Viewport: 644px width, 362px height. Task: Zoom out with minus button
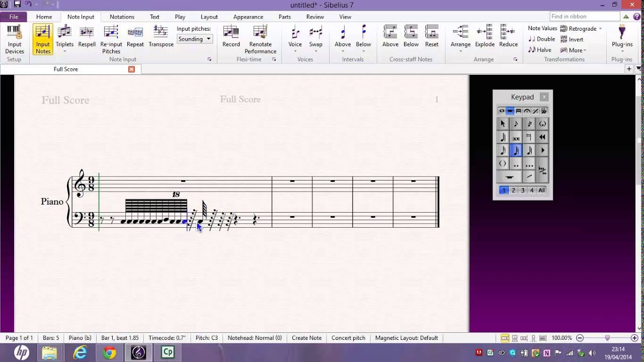click(x=580, y=338)
